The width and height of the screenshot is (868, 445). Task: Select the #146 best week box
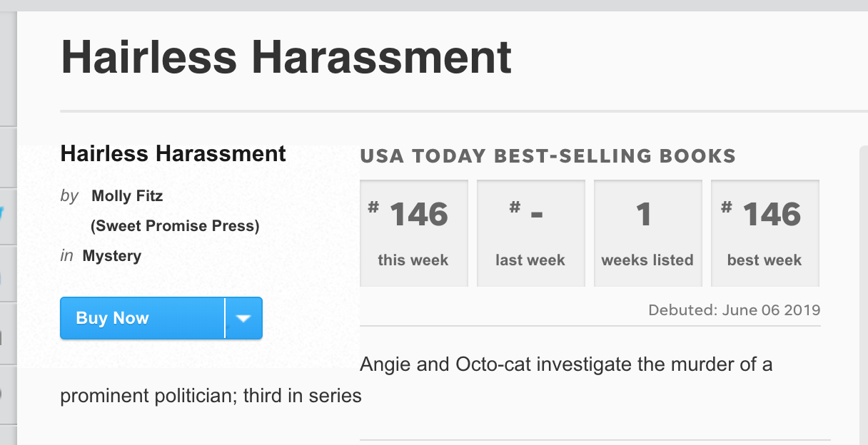pos(765,233)
